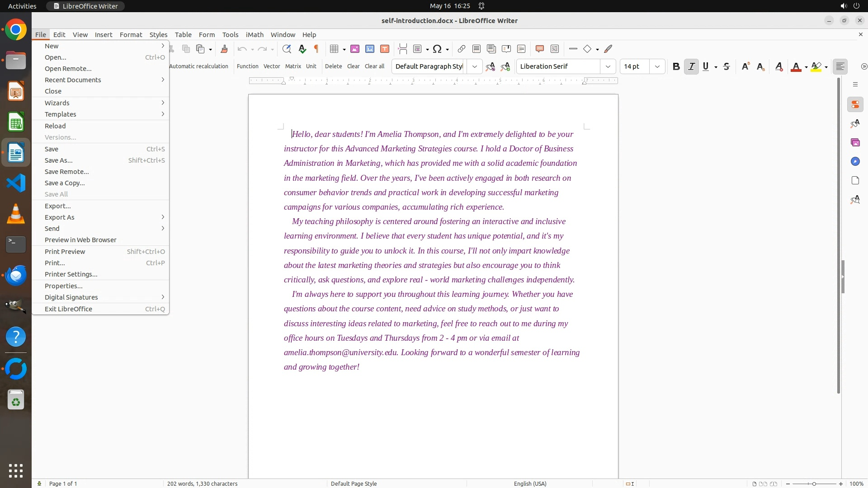
Task: Expand the font name dropdown
Action: [x=608, y=66]
